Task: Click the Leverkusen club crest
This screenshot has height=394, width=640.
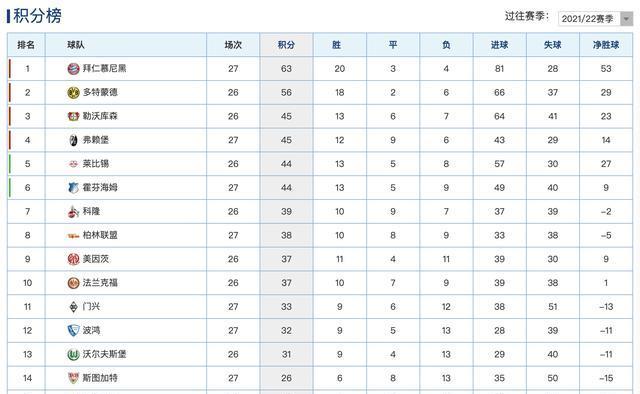Action: (x=73, y=116)
